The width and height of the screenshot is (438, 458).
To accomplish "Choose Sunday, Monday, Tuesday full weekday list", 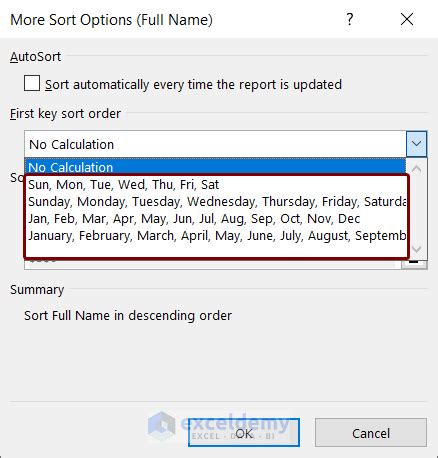I will pos(215,201).
